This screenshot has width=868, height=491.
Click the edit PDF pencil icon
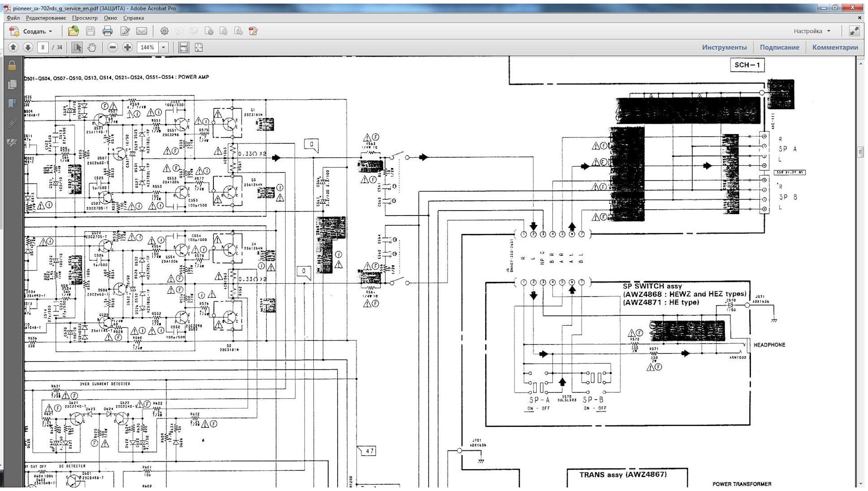[253, 31]
